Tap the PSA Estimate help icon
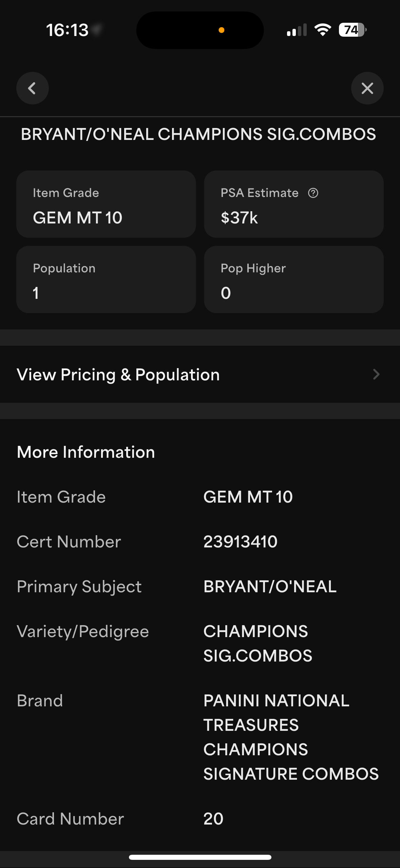 (313, 193)
